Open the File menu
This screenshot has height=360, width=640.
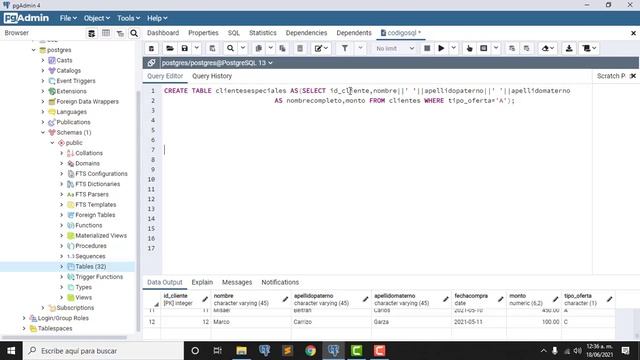pyautogui.click(x=68, y=18)
